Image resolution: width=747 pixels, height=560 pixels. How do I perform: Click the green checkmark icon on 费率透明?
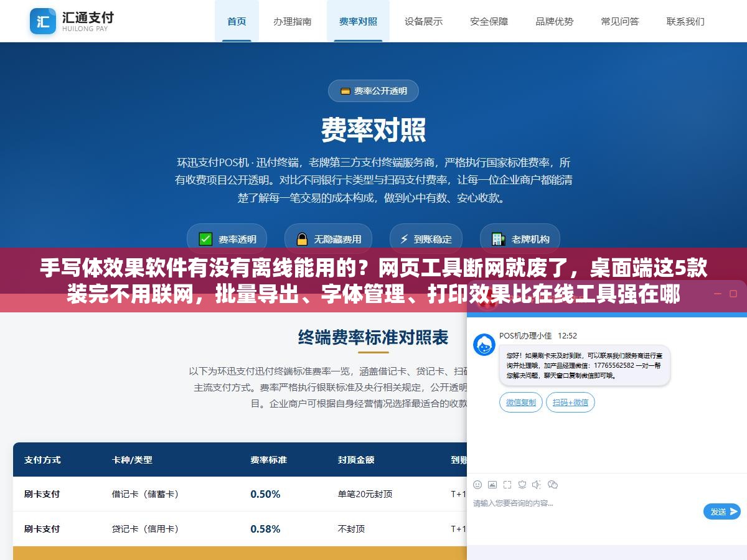click(205, 239)
